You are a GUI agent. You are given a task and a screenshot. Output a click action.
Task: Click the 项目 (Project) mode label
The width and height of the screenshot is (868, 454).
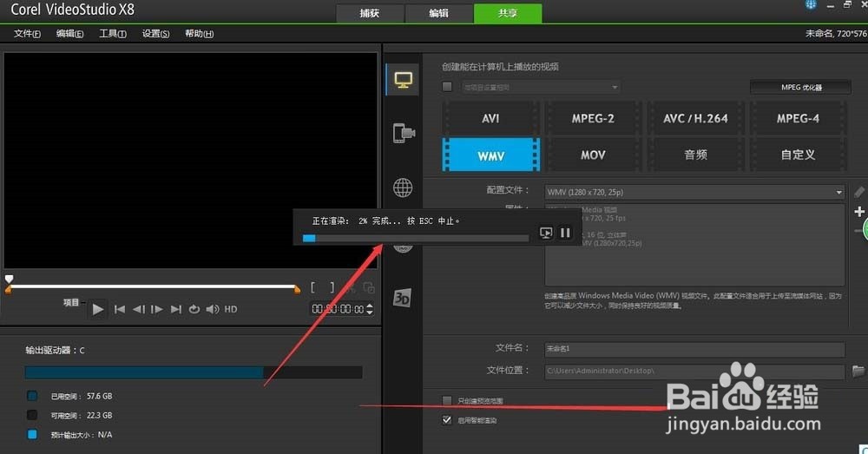point(71,302)
